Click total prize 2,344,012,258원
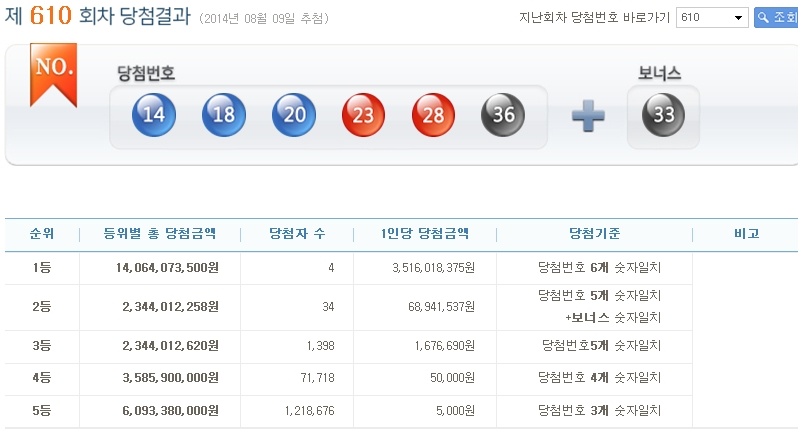798x436 pixels. click(x=170, y=307)
